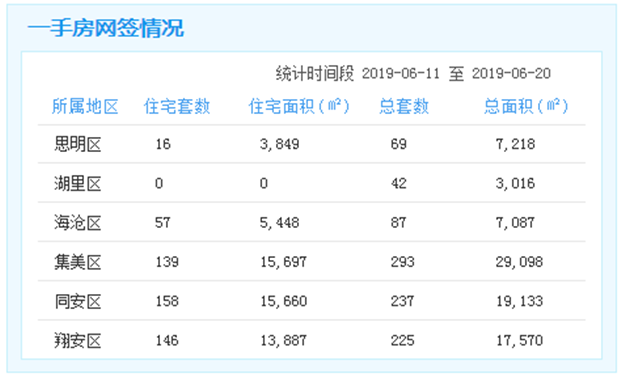Select the 统计时间段 label
The image size is (625, 377).
coord(314,74)
